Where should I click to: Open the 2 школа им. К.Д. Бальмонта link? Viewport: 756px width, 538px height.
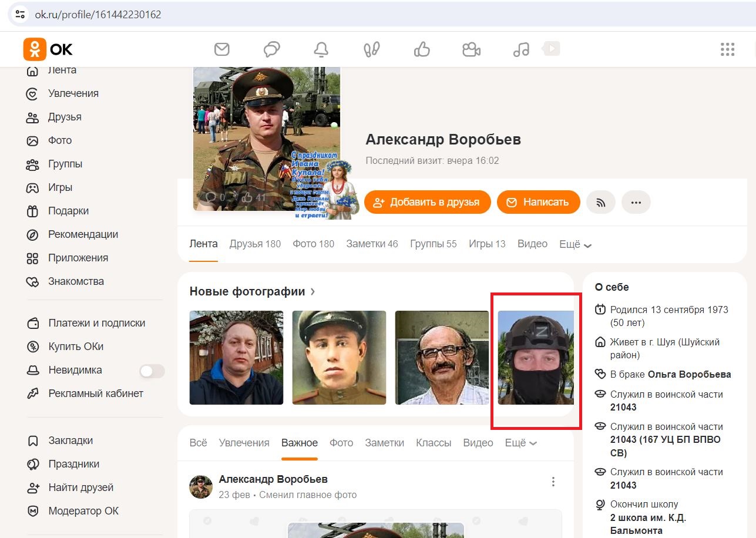tap(649, 524)
